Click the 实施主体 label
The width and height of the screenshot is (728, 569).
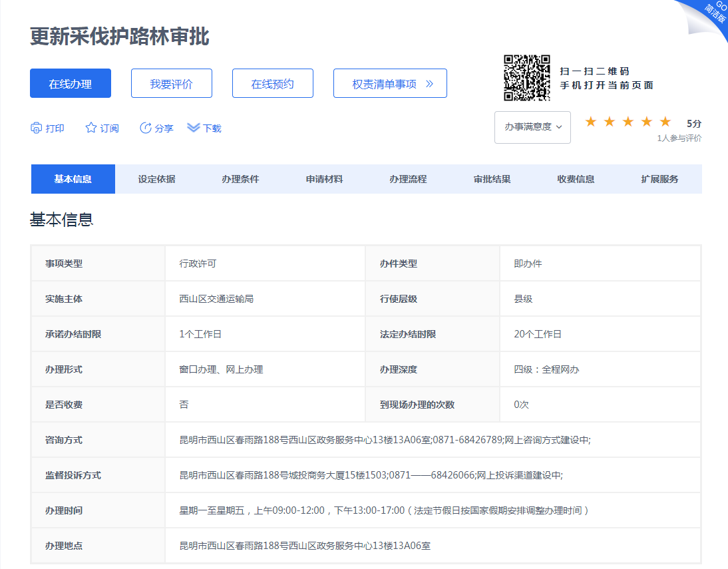click(x=64, y=299)
